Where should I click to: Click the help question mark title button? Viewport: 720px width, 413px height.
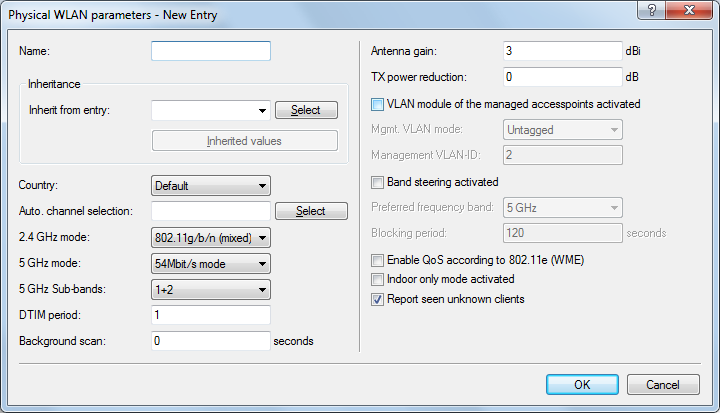coord(653,15)
